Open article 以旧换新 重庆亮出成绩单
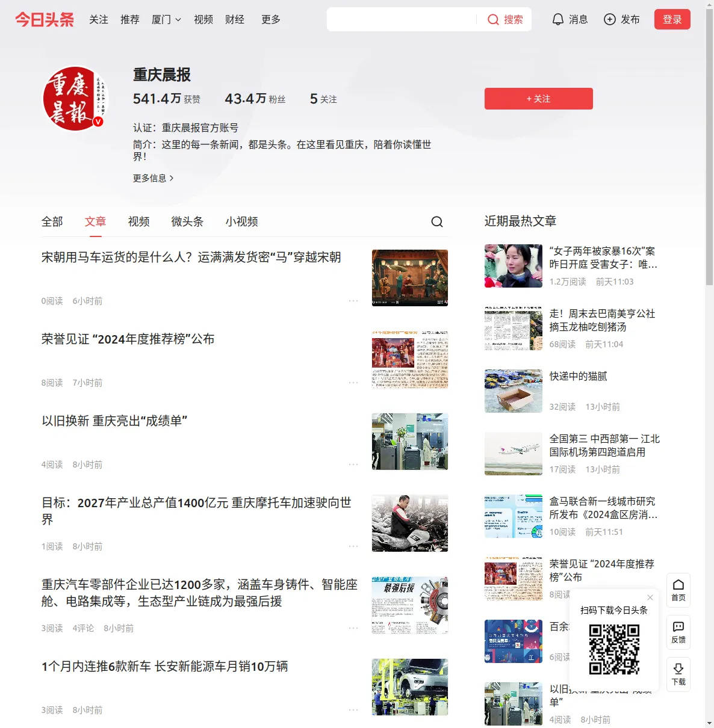The image size is (714, 728). (114, 421)
